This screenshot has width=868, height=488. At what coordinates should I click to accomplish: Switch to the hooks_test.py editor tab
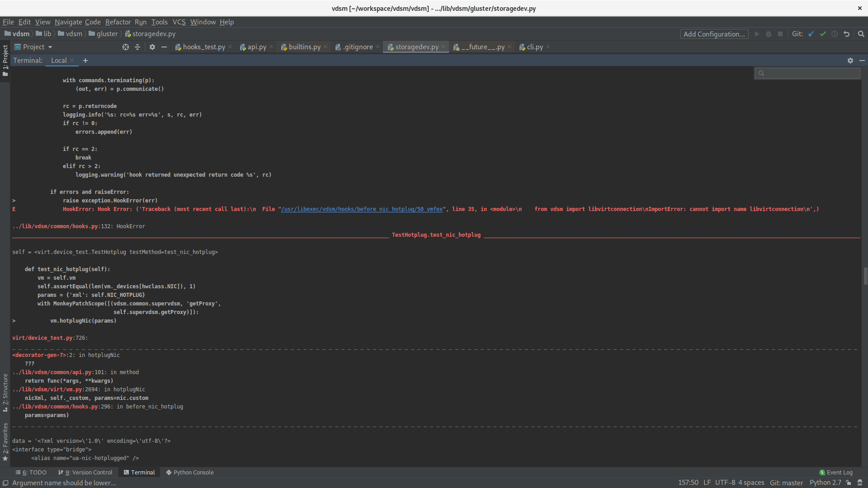203,47
